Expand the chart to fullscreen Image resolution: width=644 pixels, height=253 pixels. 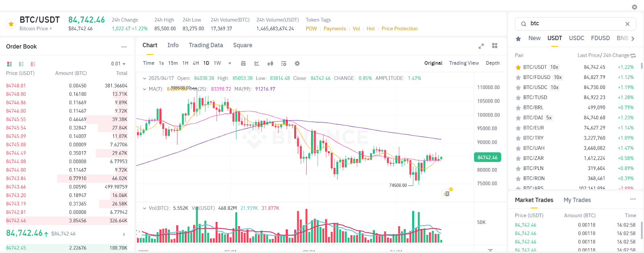[x=481, y=46]
